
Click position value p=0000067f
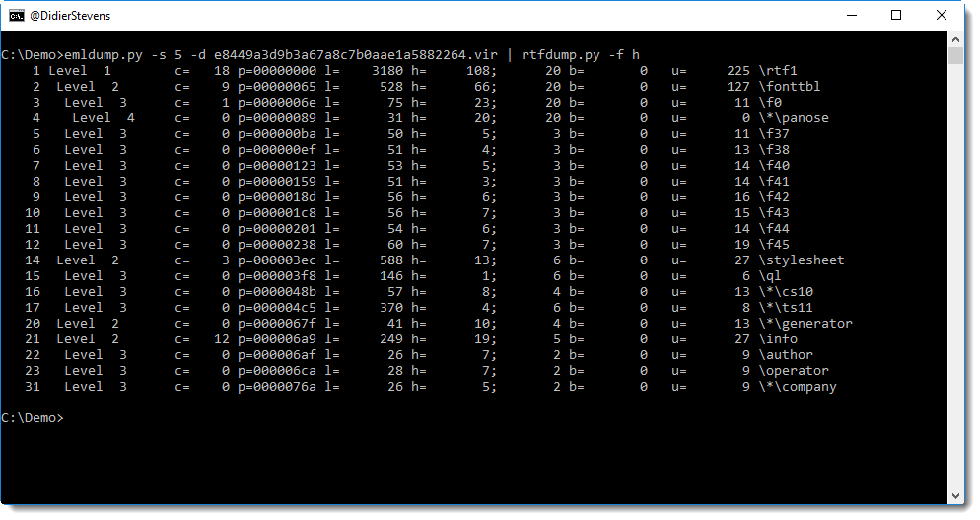277,324
